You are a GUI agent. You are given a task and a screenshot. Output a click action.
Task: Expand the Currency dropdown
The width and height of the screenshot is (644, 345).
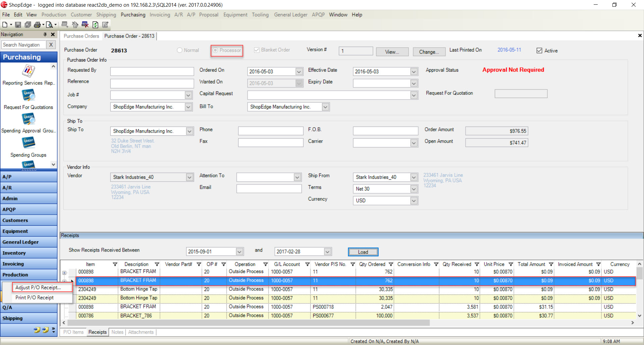(x=414, y=201)
